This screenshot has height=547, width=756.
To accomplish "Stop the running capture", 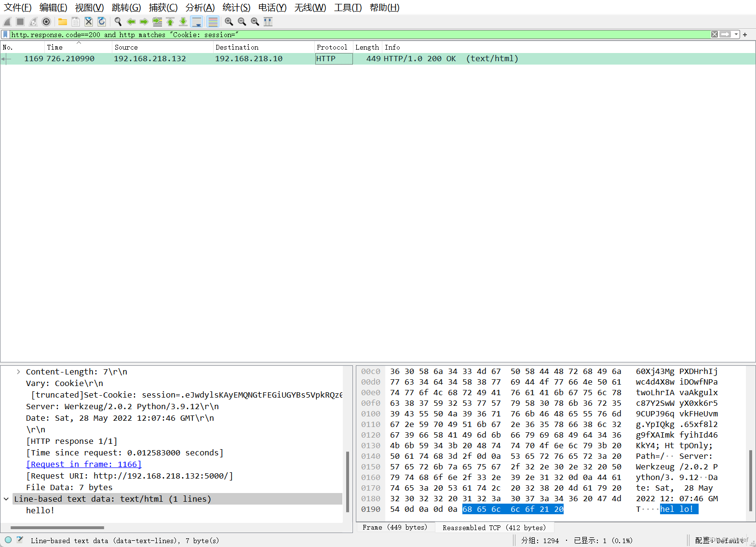I will (x=20, y=22).
